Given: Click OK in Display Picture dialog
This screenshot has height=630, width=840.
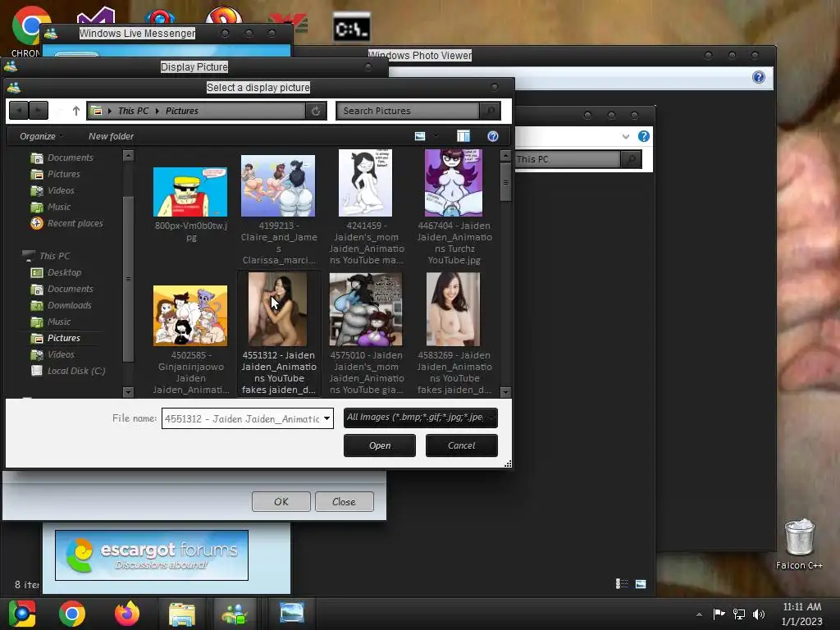Looking at the screenshot, I should [281, 501].
